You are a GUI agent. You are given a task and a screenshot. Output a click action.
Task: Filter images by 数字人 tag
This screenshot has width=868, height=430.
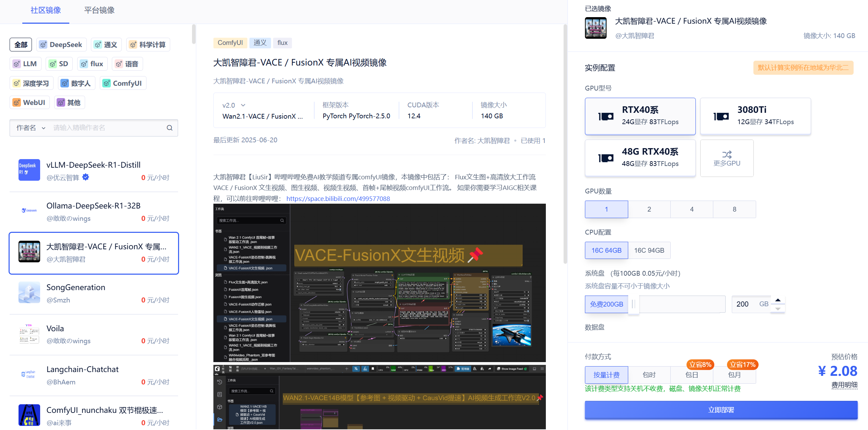point(77,83)
